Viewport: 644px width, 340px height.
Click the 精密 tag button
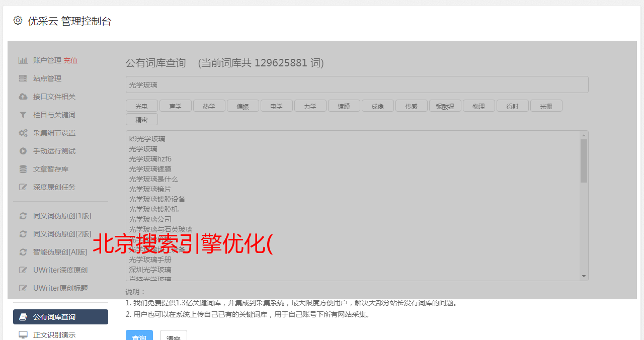pyautogui.click(x=141, y=119)
